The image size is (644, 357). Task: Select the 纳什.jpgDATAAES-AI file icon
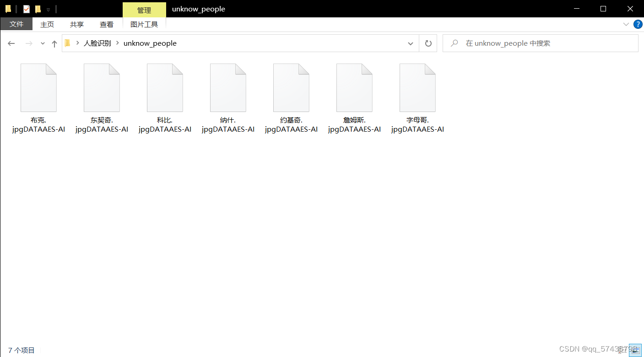pyautogui.click(x=228, y=88)
